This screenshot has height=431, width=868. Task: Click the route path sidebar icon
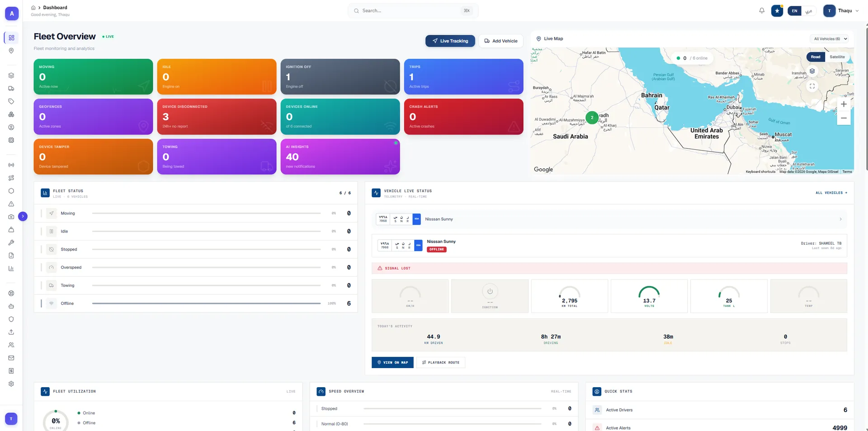(11, 178)
